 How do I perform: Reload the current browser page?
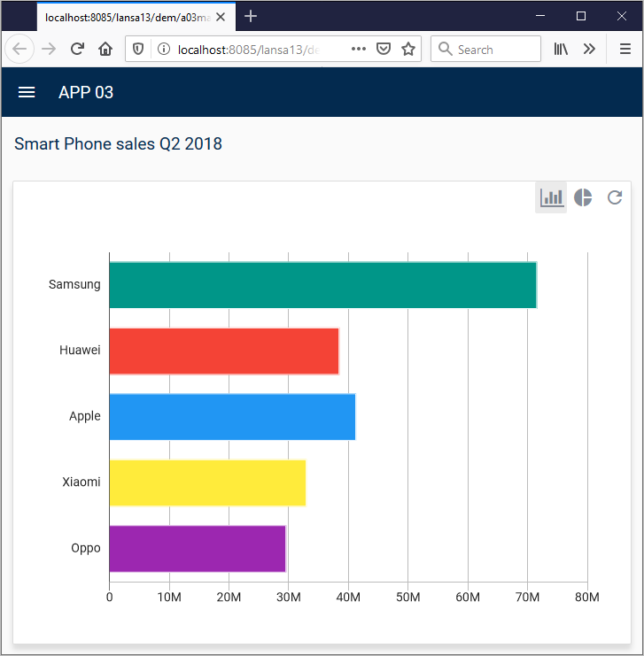point(78,50)
